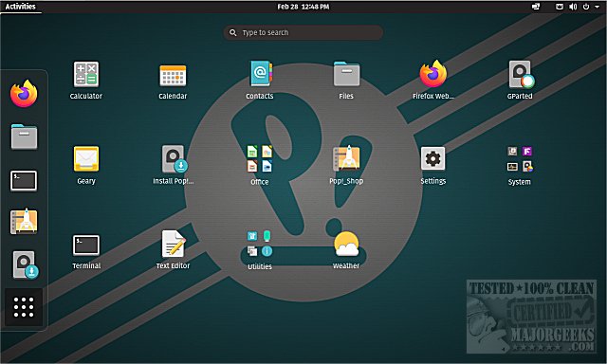
Task: Open the clock and calendar menu
Action: (303, 7)
